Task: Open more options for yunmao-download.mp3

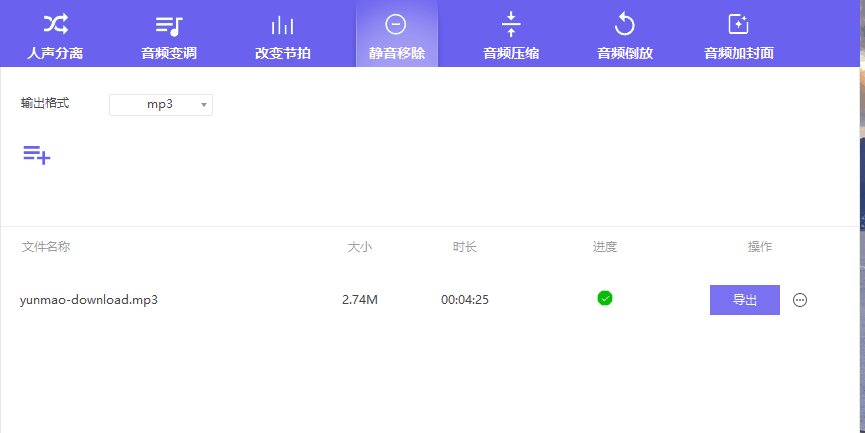Action: pos(800,300)
